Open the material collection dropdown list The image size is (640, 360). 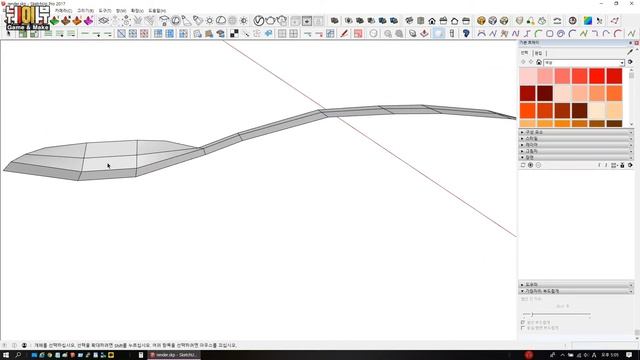622,62
